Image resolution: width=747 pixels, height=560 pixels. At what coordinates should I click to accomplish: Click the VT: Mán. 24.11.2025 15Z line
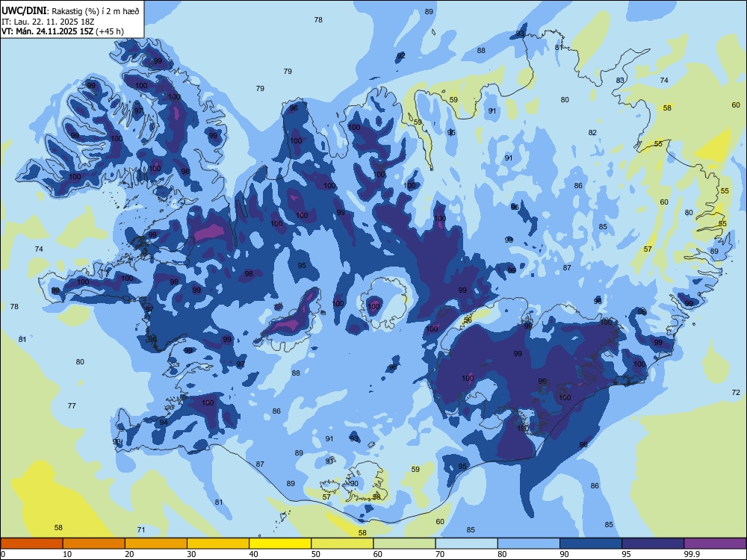[x=63, y=31]
